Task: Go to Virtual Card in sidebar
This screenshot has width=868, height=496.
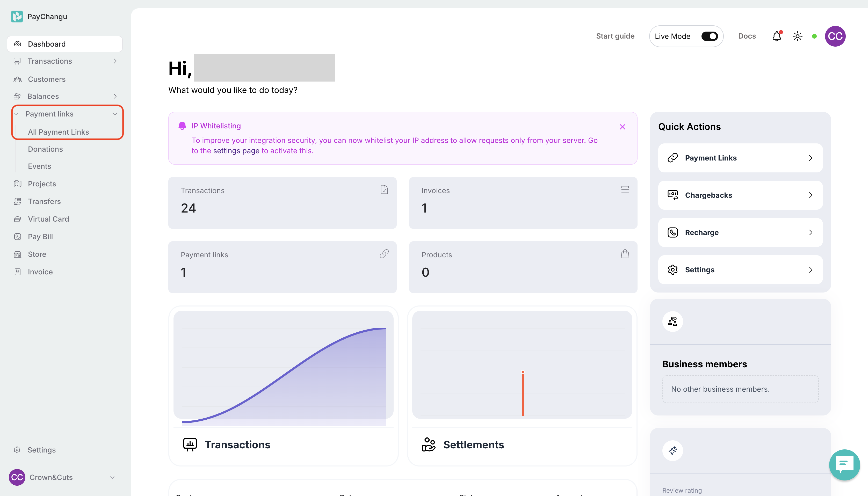Action: coord(48,219)
